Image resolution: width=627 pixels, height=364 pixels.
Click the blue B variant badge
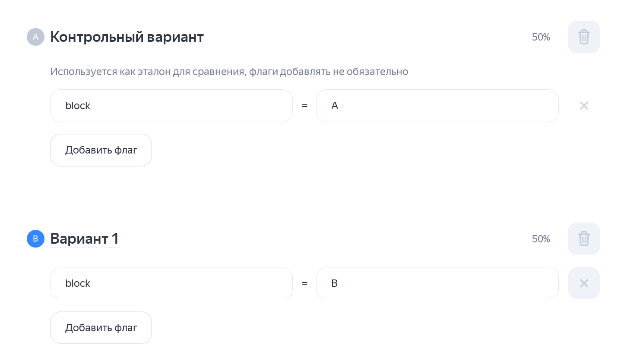point(35,239)
